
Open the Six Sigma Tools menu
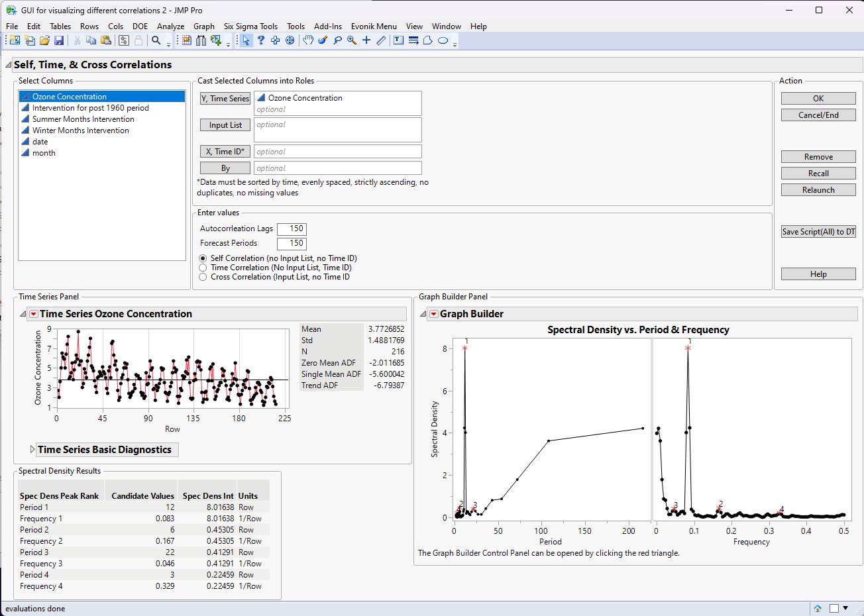tap(250, 26)
